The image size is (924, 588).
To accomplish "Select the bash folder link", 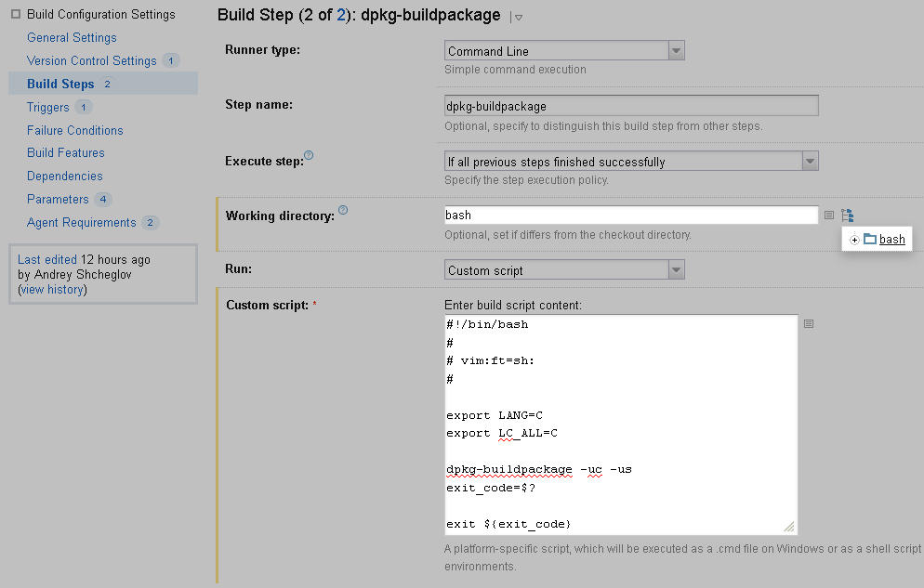I will [892, 240].
